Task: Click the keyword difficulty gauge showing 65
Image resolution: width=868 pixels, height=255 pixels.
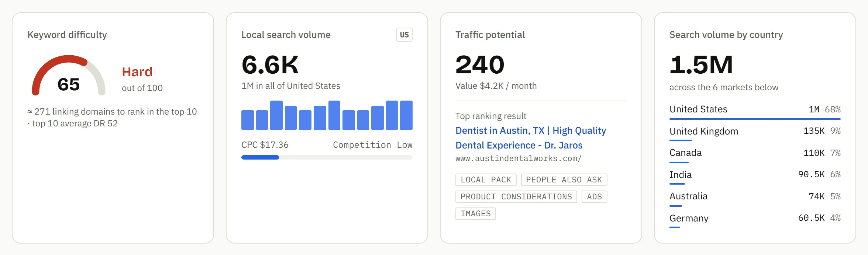Action: 69,76
